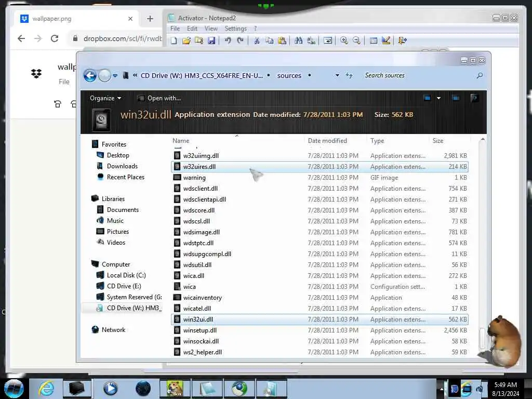This screenshot has width=532, height=399.
Task: Click Explorer refresh button
Action: [x=349, y=75]
